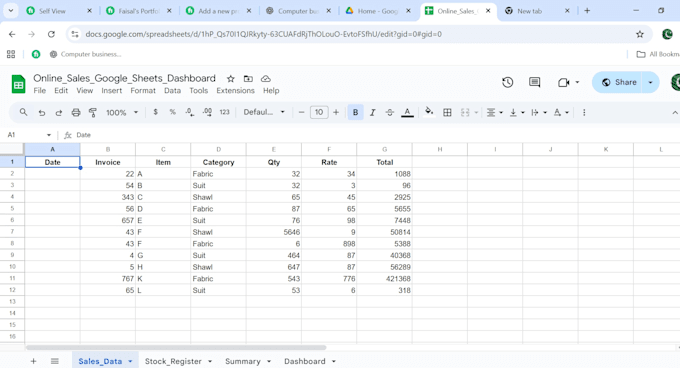
Task: Open the Help menu
Action: pyautogui.click(x=271, y=91)
